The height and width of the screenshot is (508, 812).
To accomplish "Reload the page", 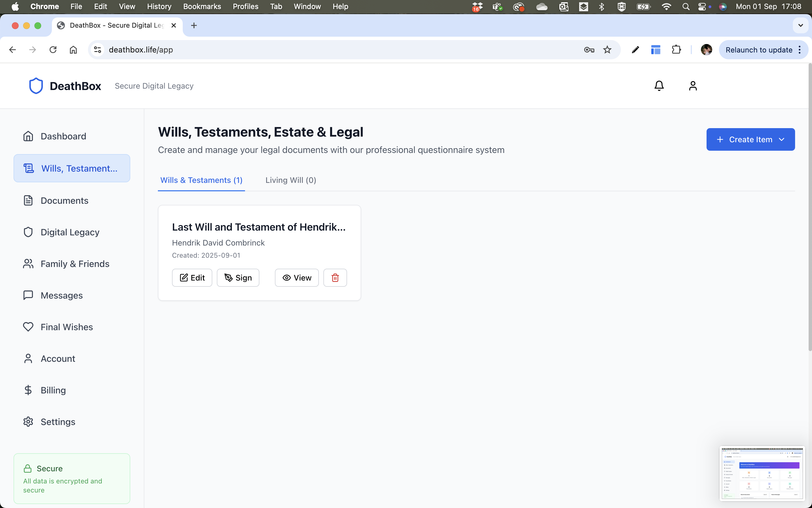I will coord(53,50).
